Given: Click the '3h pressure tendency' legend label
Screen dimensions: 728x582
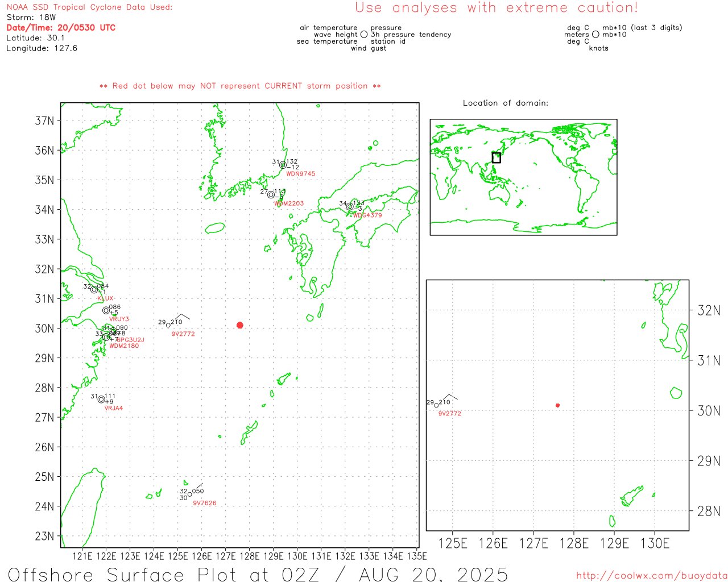Looking at the screenshot, I should [411, 35].
